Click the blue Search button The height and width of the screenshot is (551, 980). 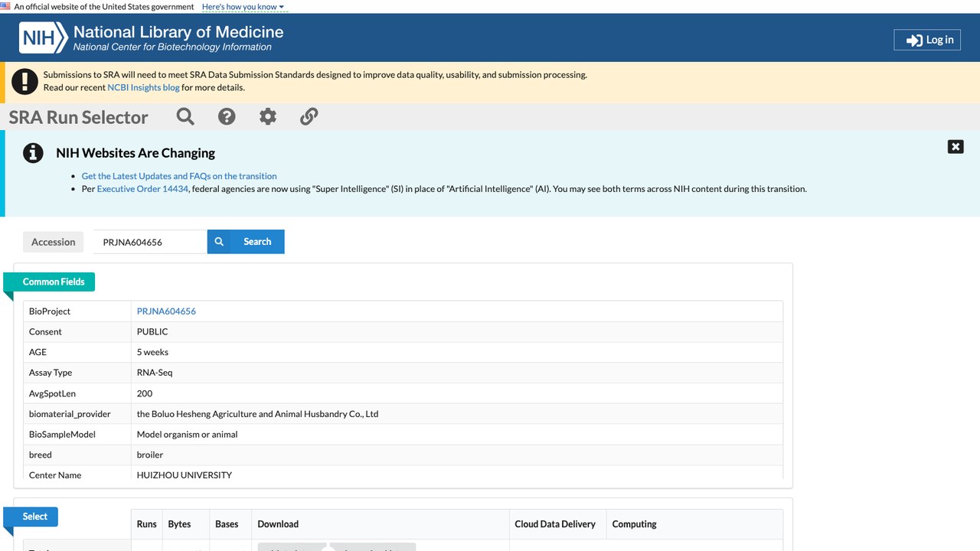click(246, 242)
